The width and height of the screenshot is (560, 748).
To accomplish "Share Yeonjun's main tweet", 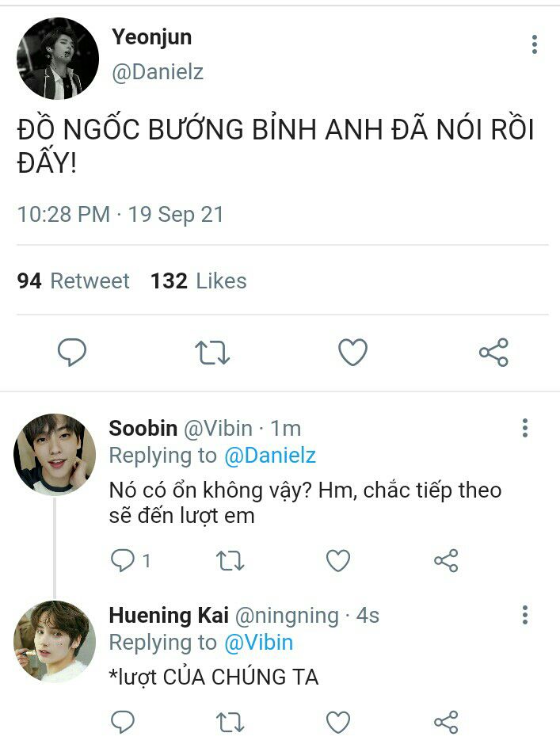I will click(493, 352).
